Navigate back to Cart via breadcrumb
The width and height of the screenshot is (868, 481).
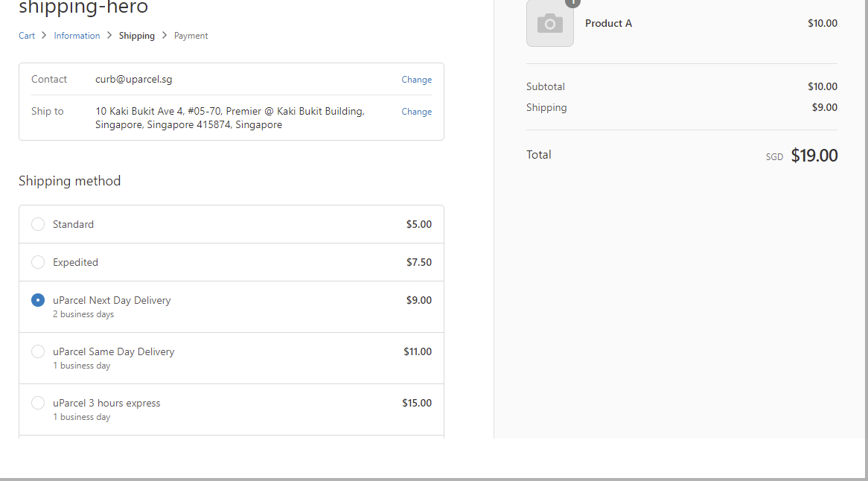click(27, 35)
